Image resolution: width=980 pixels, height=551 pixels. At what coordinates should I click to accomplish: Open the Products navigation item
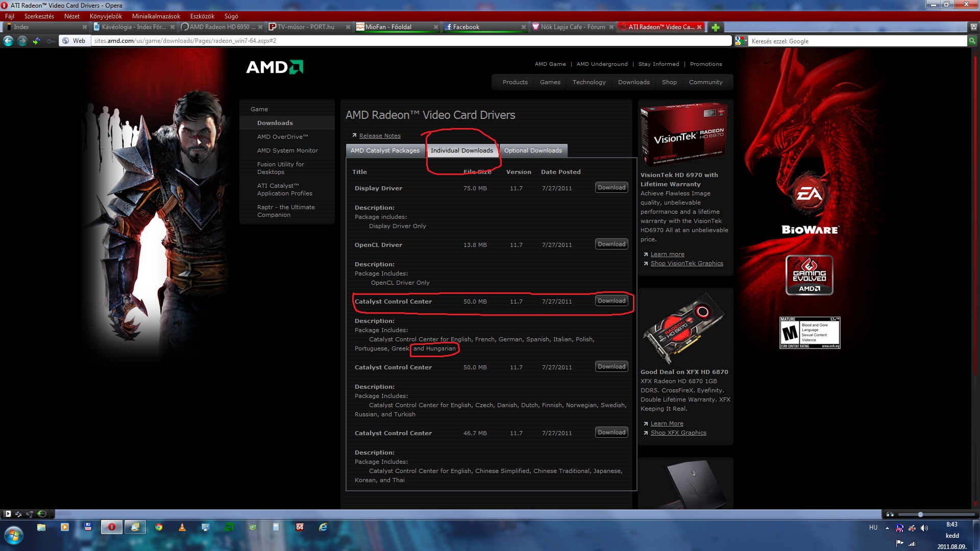coord(515,82)
